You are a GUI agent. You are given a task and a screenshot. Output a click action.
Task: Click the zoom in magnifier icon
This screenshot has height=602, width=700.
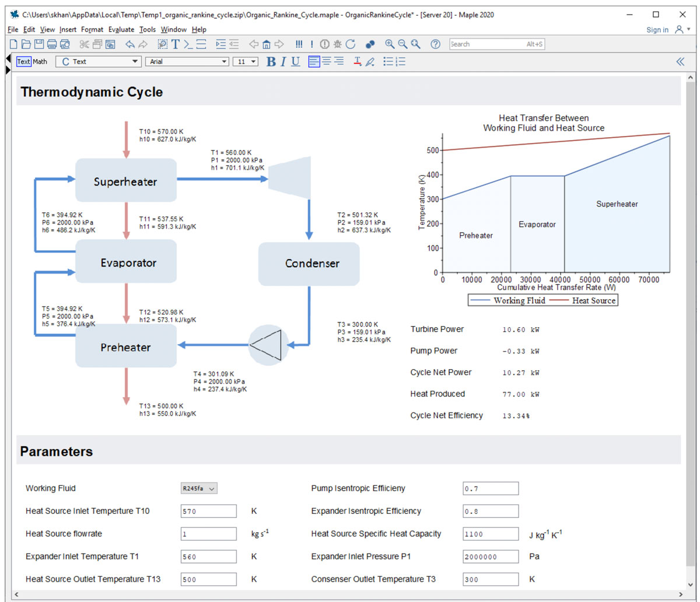[390, 44]
